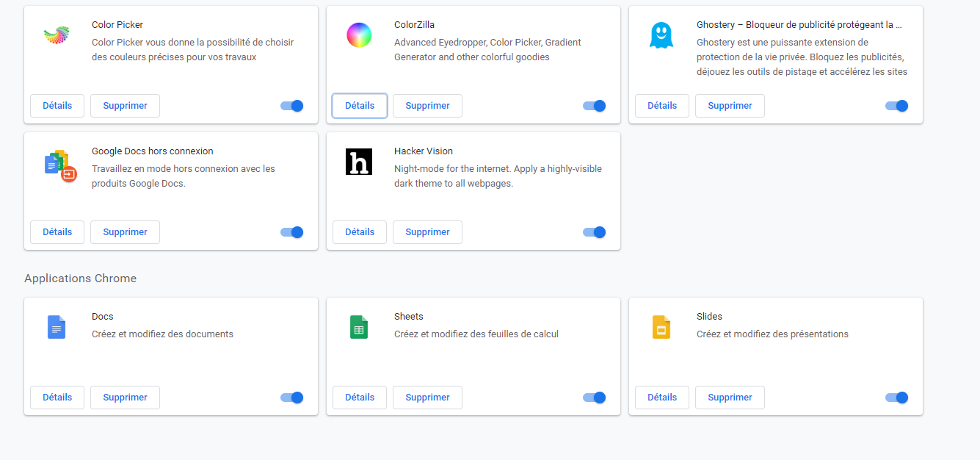Click the green Sheets app icon
This screenshot has height=460, width=980.
[x=359, y=327]
